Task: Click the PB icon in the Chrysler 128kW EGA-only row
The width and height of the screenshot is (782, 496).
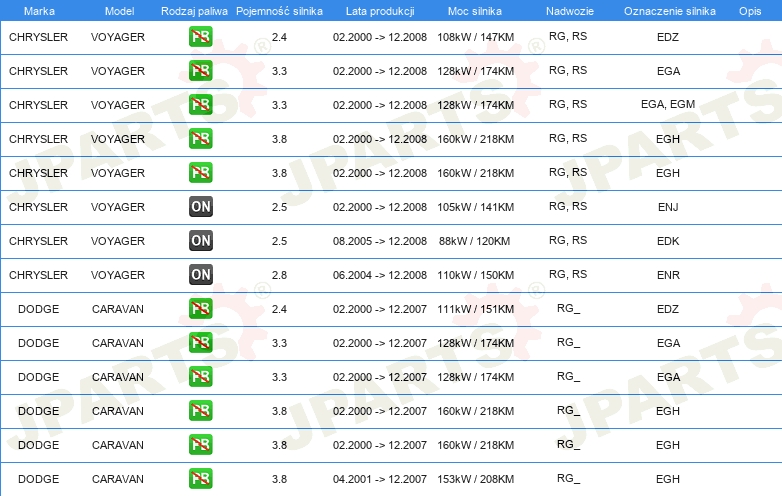Action: [x=200, y=71]
